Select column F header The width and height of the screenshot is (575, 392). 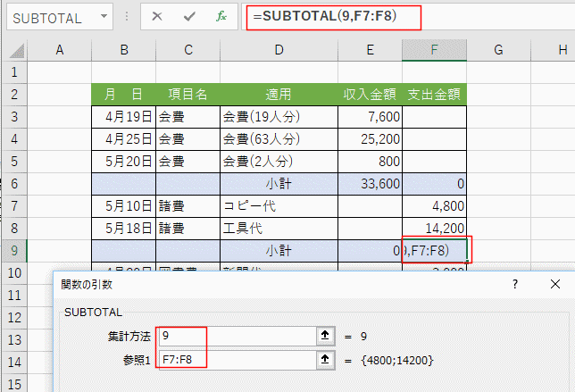tap(434, 49)
